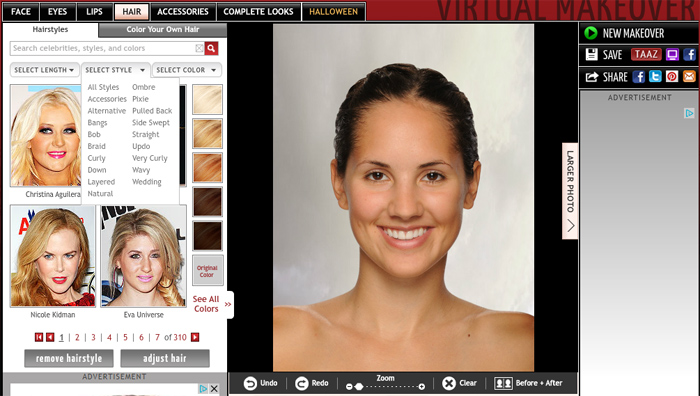Click the Redo arrow icon
The width and height of the screenshot is (700, 396).
(x=302, y=383)
